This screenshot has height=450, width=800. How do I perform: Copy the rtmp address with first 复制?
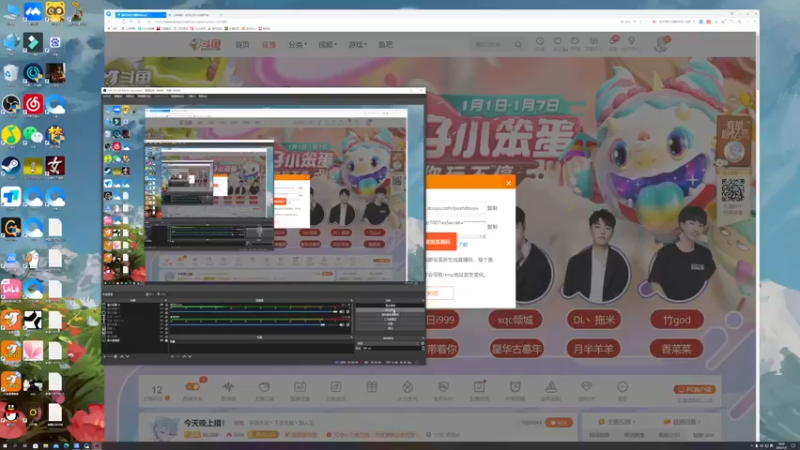[492, 208]
